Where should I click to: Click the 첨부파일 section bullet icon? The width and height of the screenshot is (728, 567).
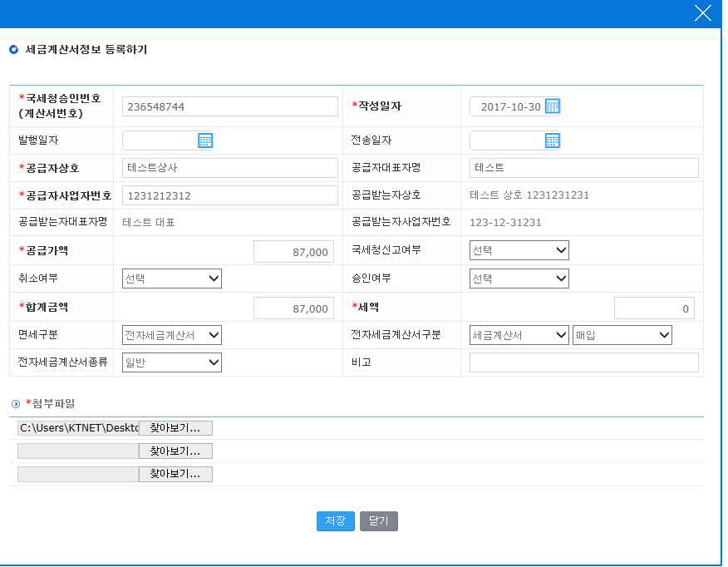coord(16,404)
